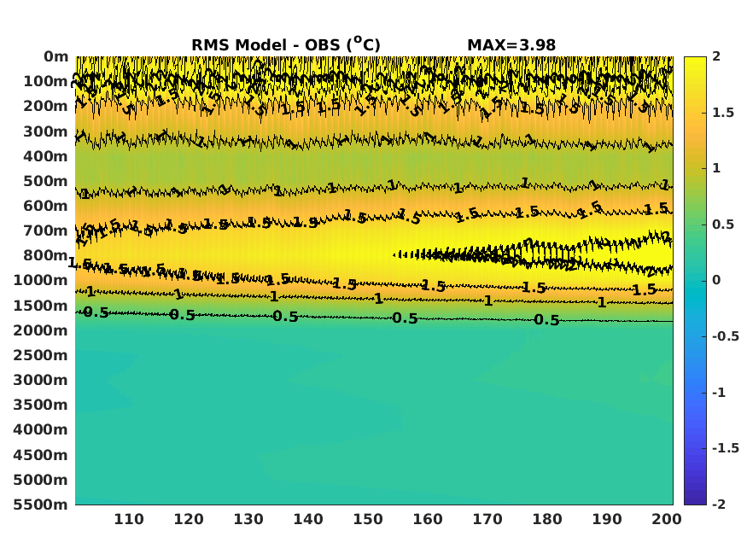
Task: Click the '140' x-axis tick label
Action: (307, 519)
